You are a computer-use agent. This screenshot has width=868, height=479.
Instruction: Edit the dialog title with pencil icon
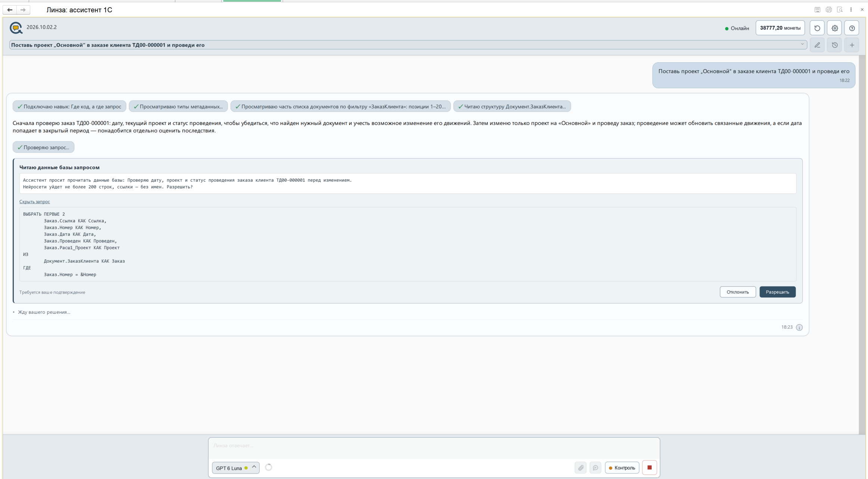pyautogui.click(x=817, y=45)
